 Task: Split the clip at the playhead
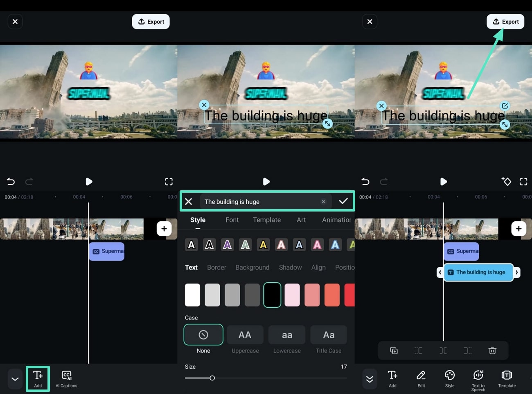tap(443, 351)
